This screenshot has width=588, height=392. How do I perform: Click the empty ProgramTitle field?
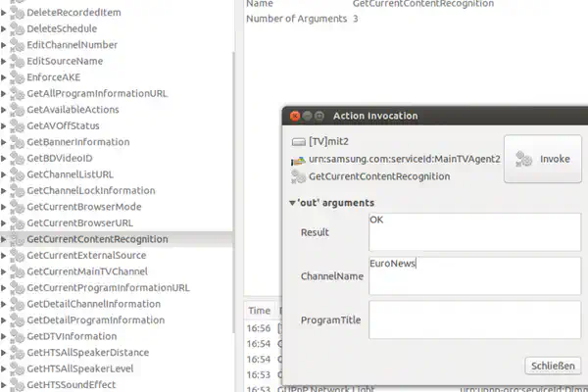point(473,319)
